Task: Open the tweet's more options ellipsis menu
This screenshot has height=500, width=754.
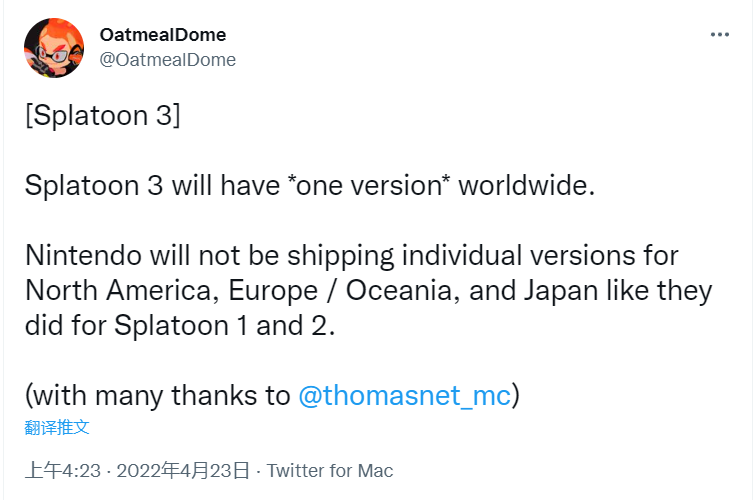Action: tap(720, 34)
